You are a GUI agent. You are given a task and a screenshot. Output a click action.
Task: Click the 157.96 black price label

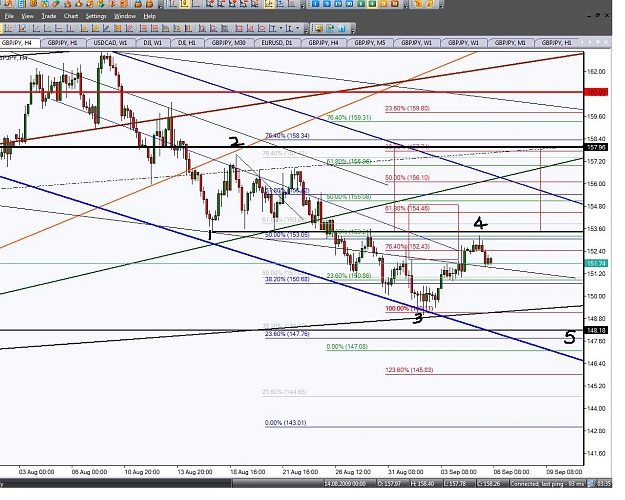[597, 148]
